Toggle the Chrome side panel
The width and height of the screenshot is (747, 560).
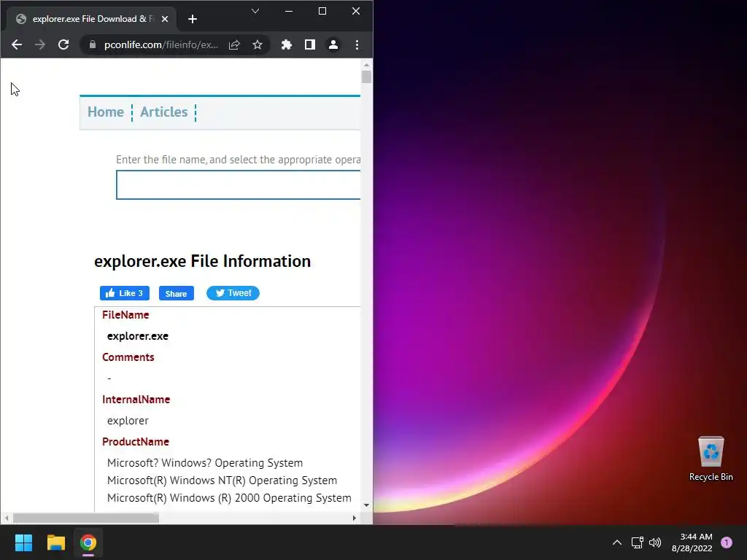coord(309,44)
